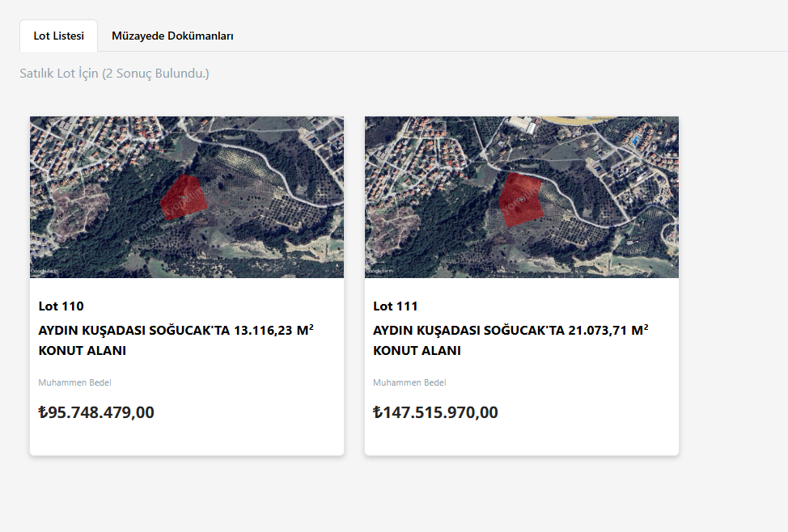Open the 13.116,23 M² Soğucak listing title
788x532 pixels.
(x=176, y=331)
